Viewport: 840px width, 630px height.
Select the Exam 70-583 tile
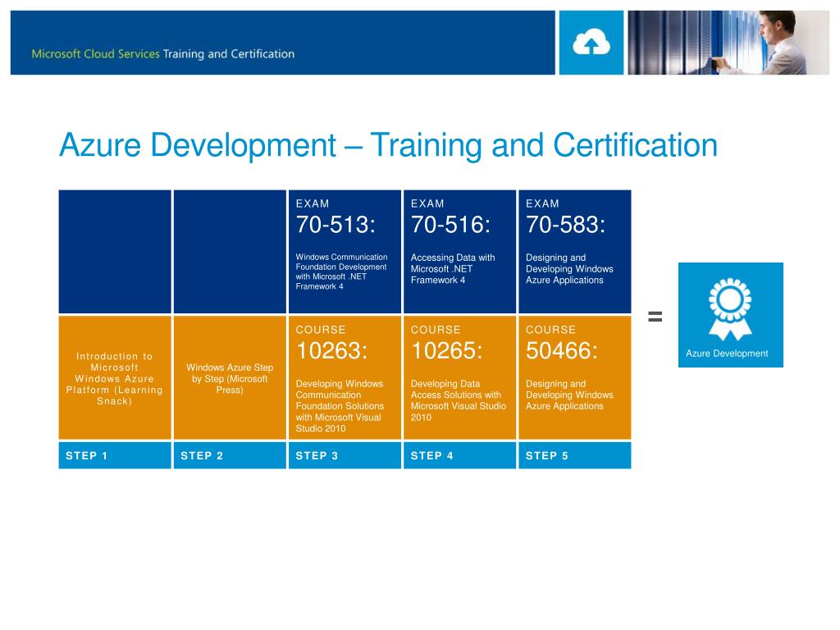575,251
